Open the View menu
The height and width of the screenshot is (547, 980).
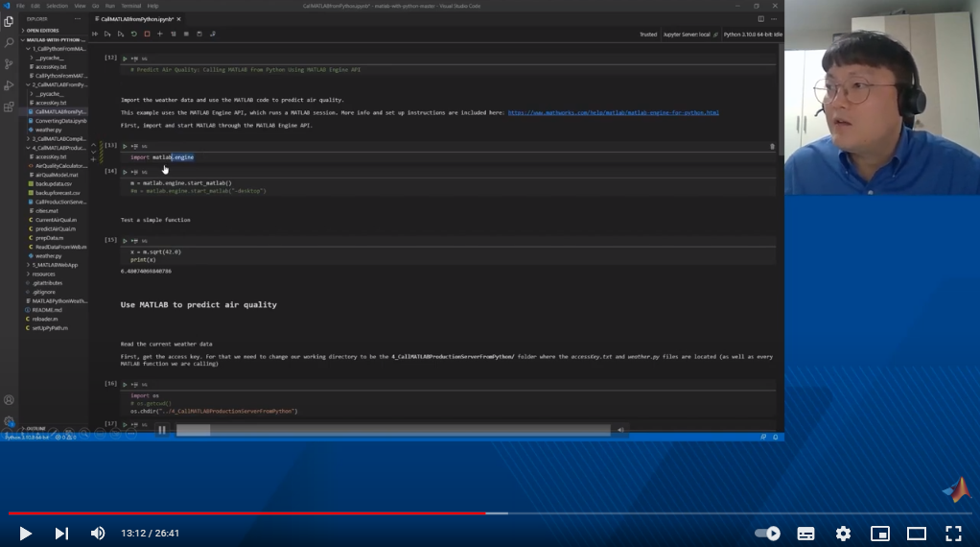[80, 6]
